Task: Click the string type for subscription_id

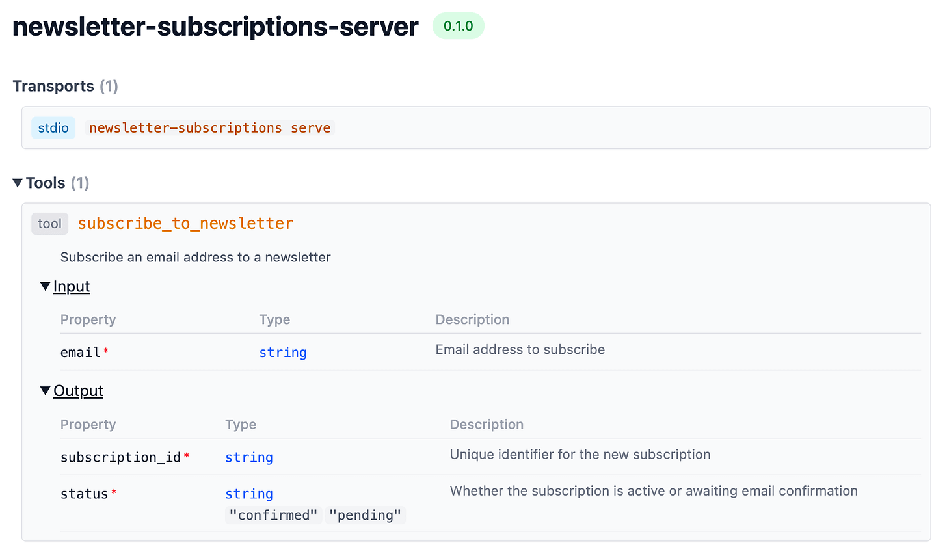Action: point(249,458)
